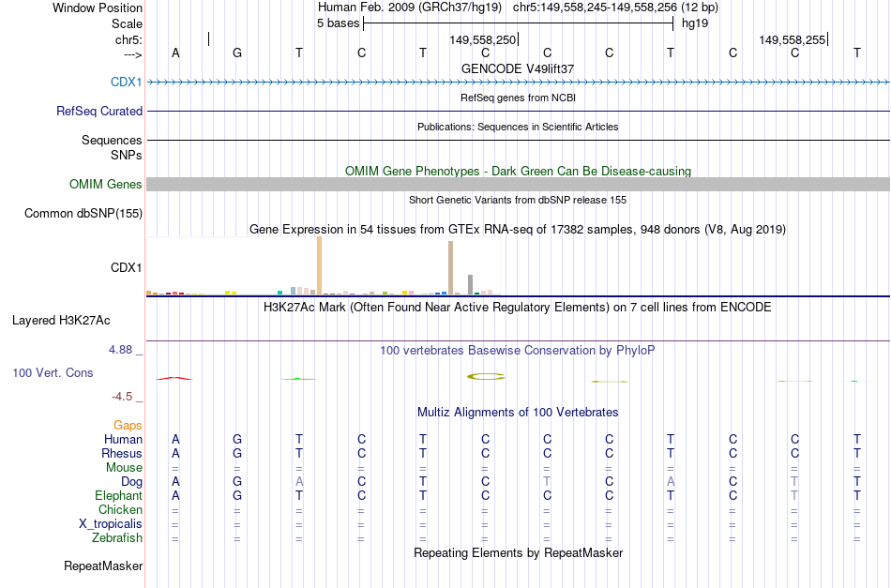
Task: Click the red PhyloP conservation mark under base A
Action: (x=174, y=378)
